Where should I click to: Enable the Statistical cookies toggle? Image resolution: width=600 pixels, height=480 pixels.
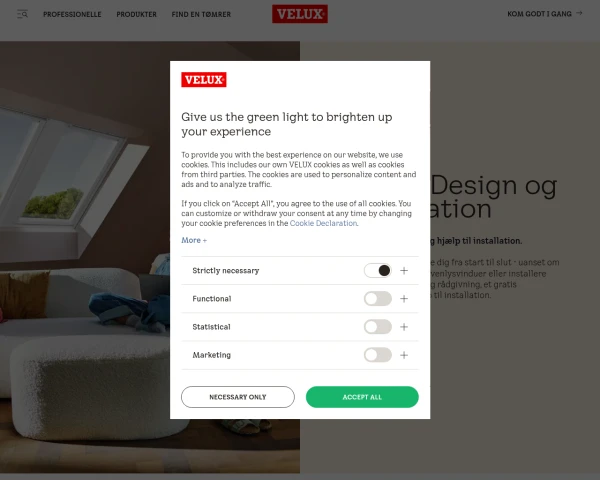[378, 327]
